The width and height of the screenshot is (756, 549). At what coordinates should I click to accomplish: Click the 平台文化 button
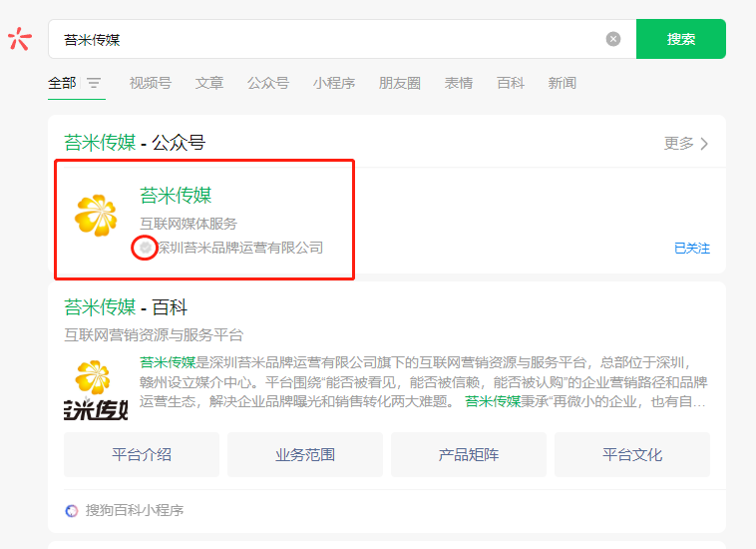(x=632, y=454)
